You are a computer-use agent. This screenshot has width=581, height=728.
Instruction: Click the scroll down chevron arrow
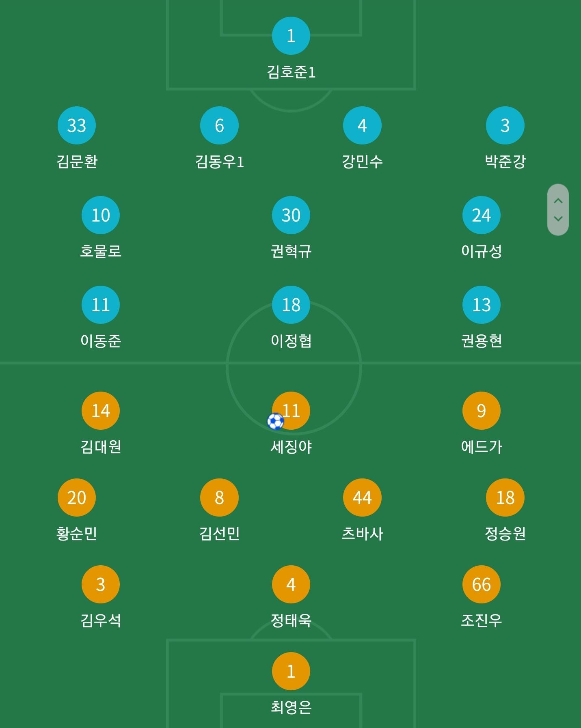pos(558,219)
